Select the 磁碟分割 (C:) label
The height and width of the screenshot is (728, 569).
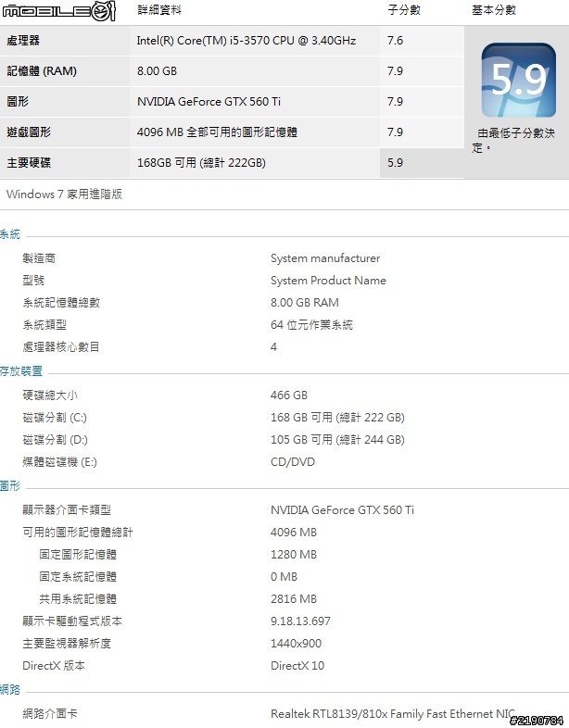click(55, 418)
